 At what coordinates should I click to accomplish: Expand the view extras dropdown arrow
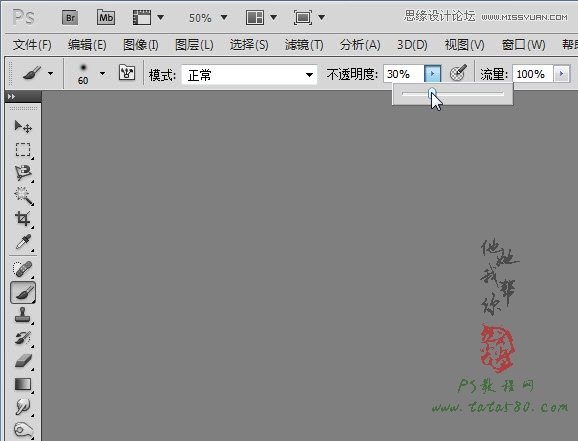[x=160, y=17]
